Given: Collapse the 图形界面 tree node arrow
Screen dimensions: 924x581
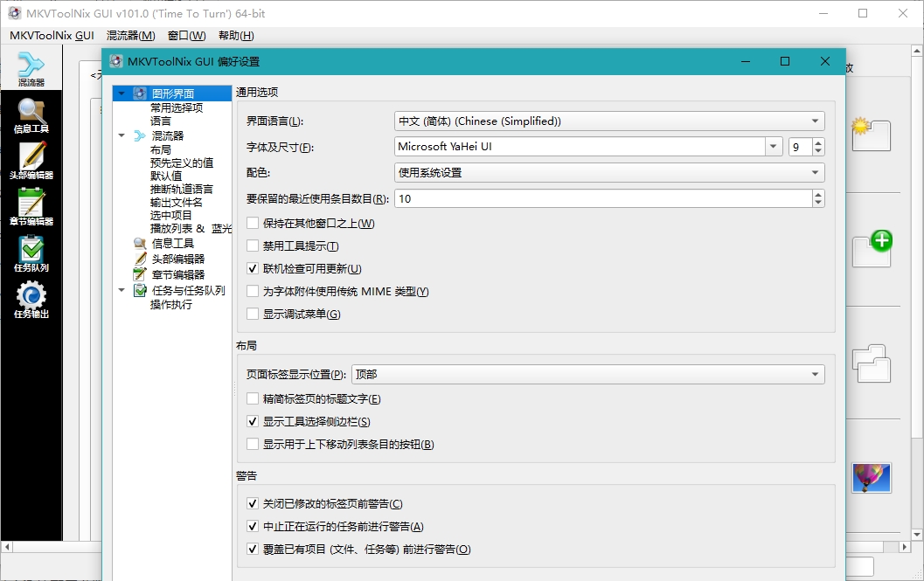Looking at the screenshot, I should click(122, 93).
